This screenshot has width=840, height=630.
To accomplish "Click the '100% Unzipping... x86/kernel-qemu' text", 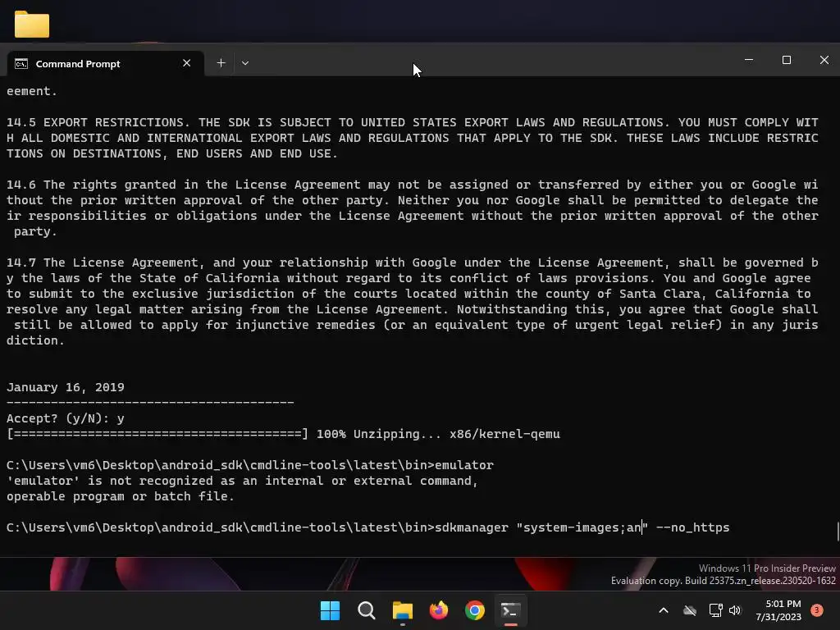I will (438, 434).
